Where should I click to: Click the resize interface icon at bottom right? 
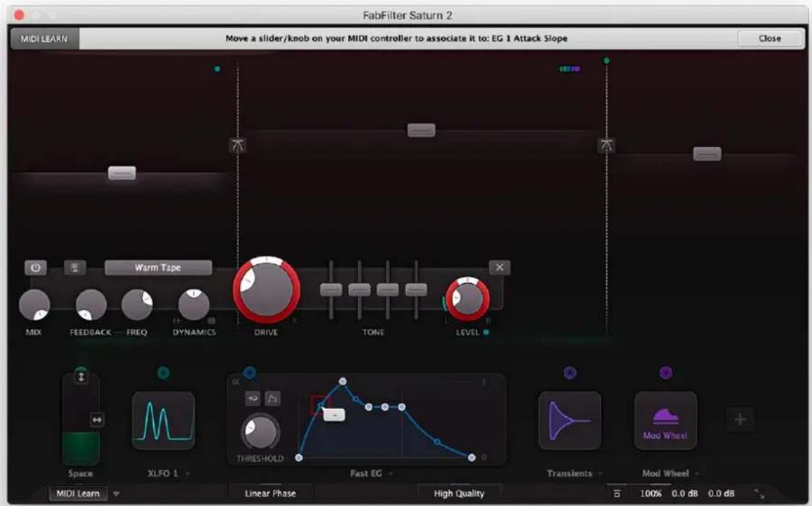(758, 494)
